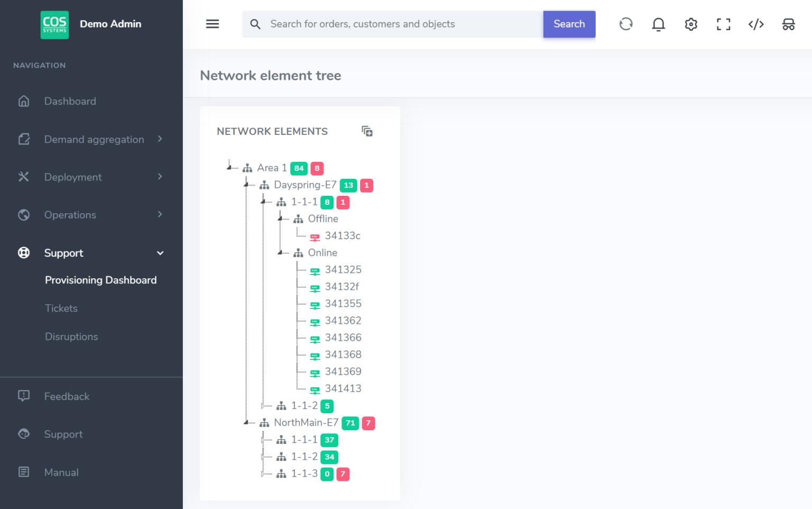Select device 34132f in the tree

(342, 287)
